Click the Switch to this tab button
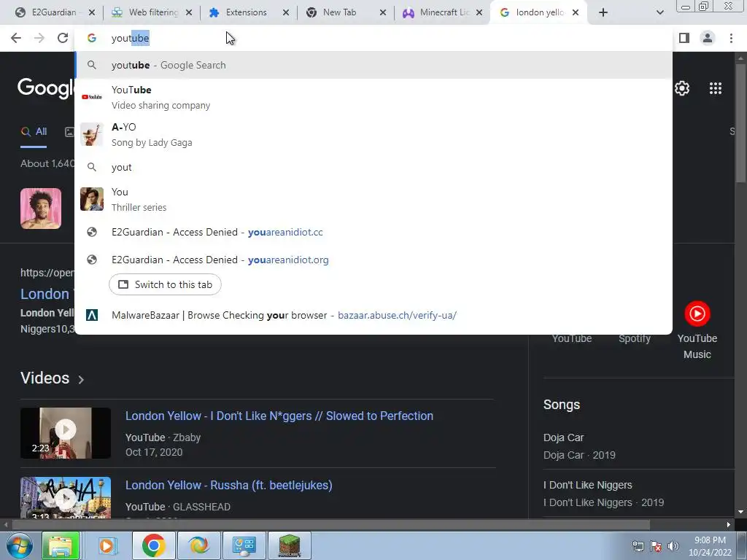The image size is (747, 560). [165, 284]
